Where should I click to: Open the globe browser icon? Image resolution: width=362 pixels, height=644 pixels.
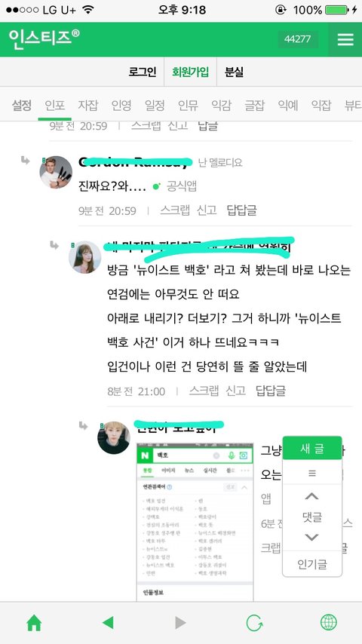[x=328, y=623]
